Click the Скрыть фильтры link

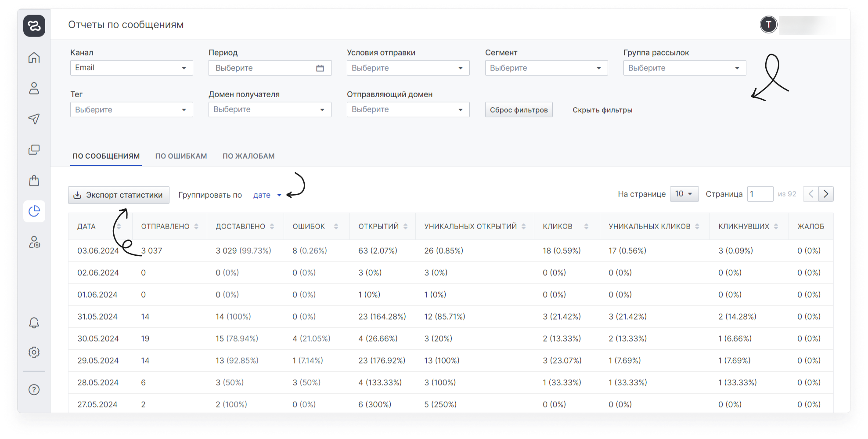point(602,110)
